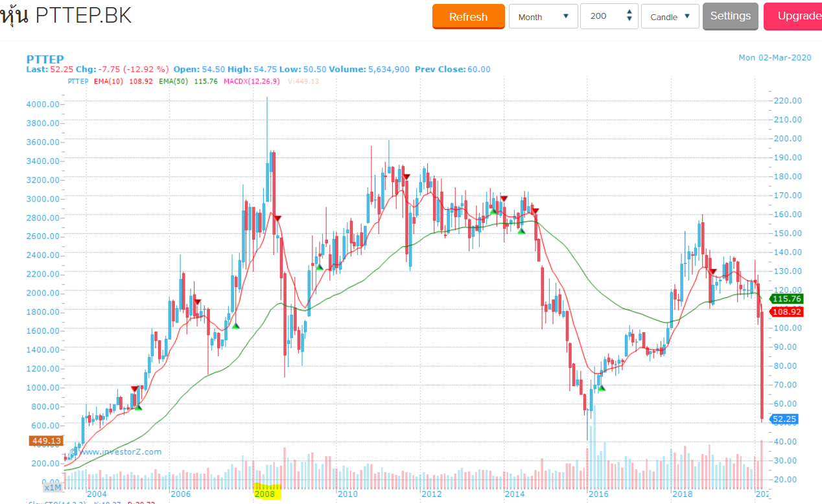The height and width of the screenshot is (504, 822).
Task: Click the Volume: 5,634,900 value
Action: [369, 69]
